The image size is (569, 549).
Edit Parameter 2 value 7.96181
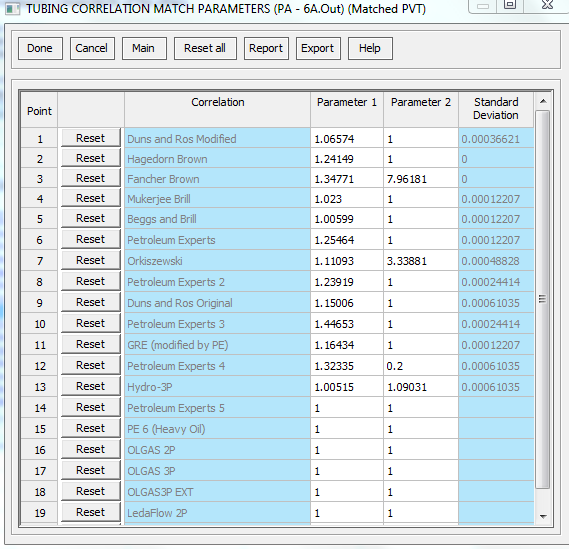click(421, 179)
